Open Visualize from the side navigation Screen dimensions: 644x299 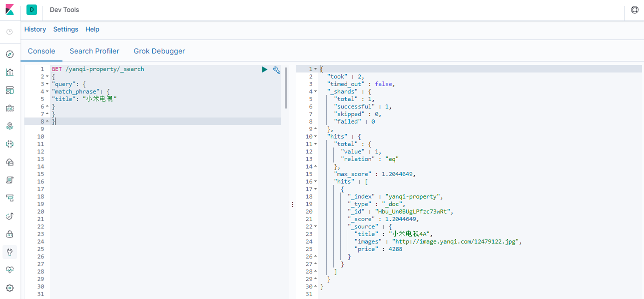tap(9, 72)
